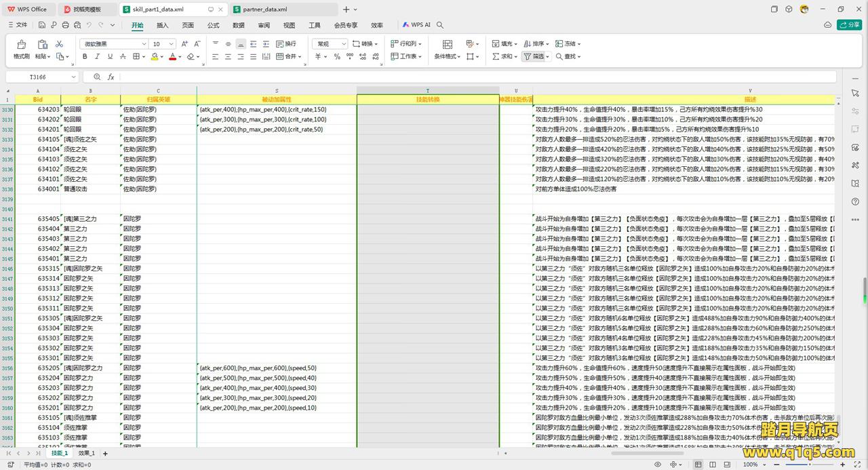Screen dimensions: 868x470
Task: Click the font color red swatch
Action: click(x=172, y=57)
